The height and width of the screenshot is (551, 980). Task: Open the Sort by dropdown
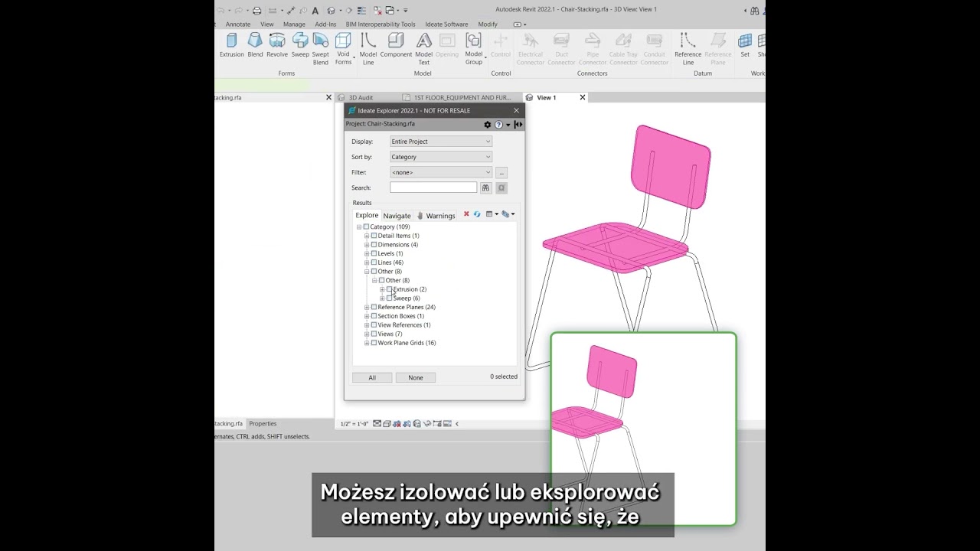coord(441,157)
